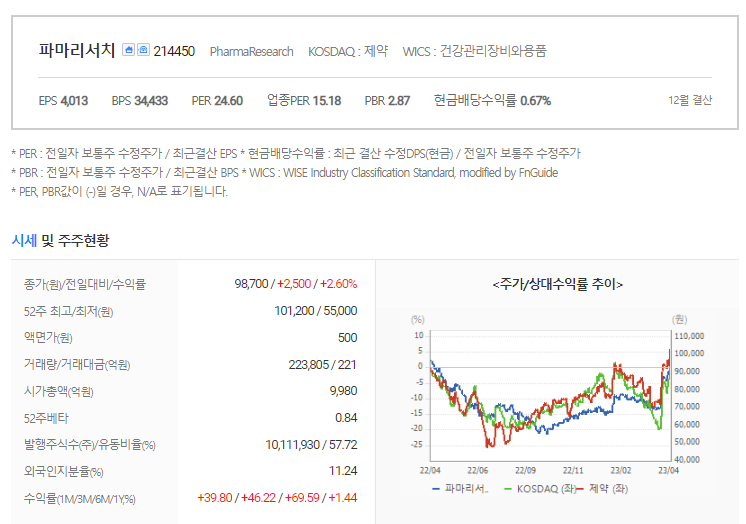The height and width of the screenshot is (524, 746).
Task: Click the market cap value 9,980
Action: [343, 391]
